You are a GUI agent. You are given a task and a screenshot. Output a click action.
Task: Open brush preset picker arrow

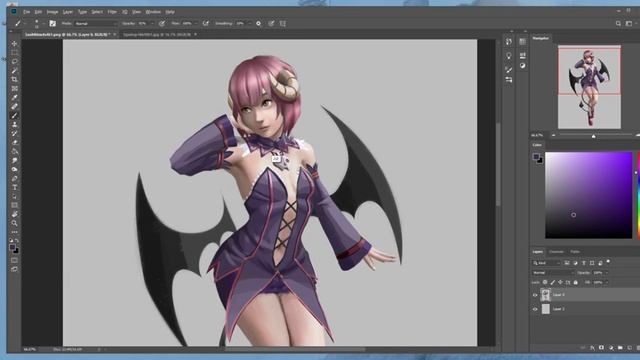[x=43, y=24]
